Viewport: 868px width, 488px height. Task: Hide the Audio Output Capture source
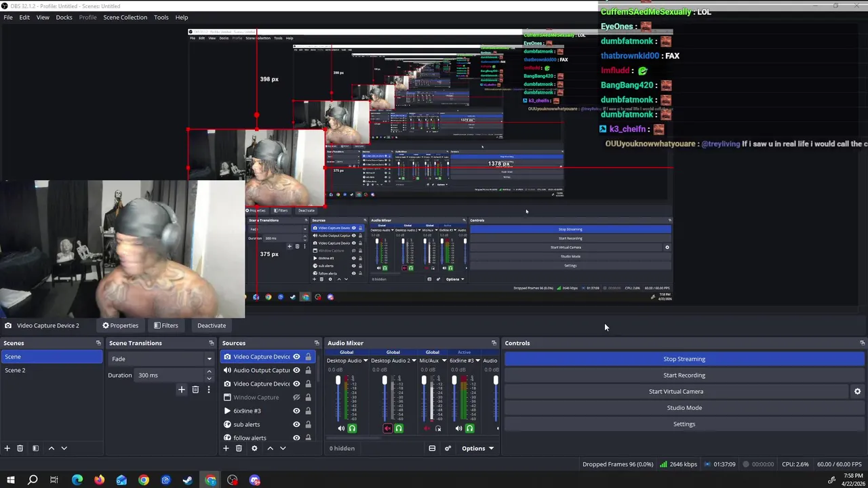[296, 370]
